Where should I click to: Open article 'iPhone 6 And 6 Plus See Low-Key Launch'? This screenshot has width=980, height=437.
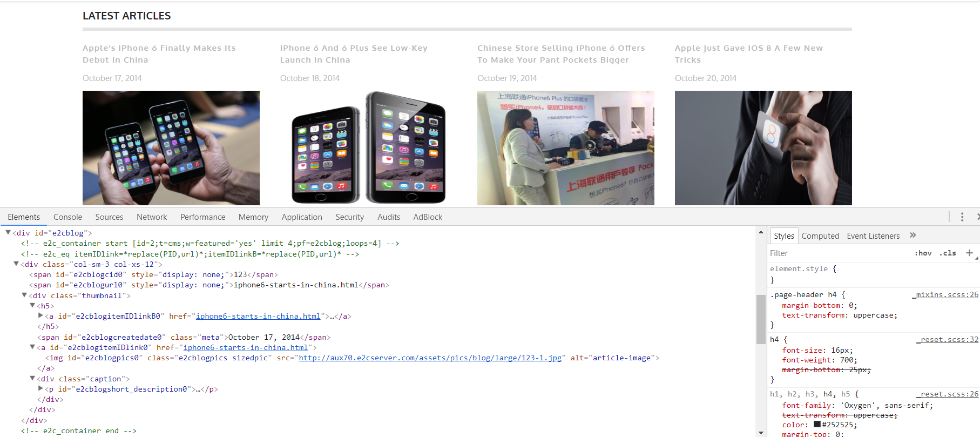point(354,54)
